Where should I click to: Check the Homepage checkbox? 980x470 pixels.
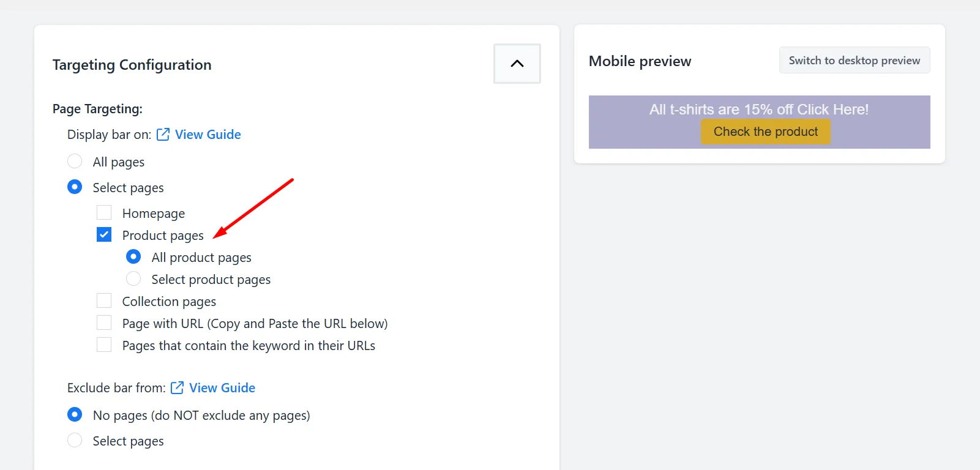click(104, 213)
